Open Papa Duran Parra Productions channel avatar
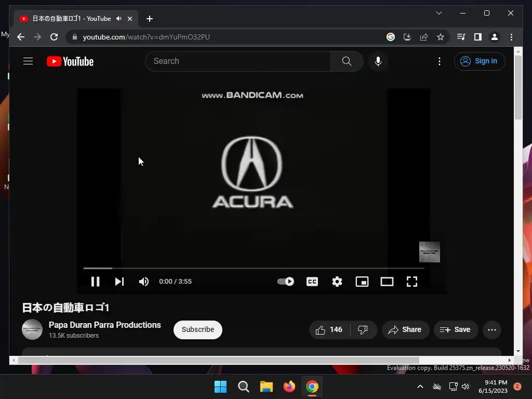532x399 pixels. 32,329
